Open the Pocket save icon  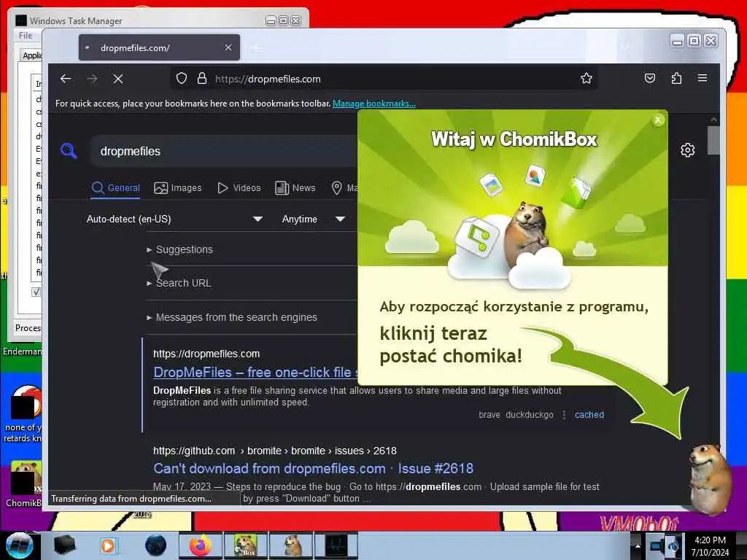coord(650,78)
